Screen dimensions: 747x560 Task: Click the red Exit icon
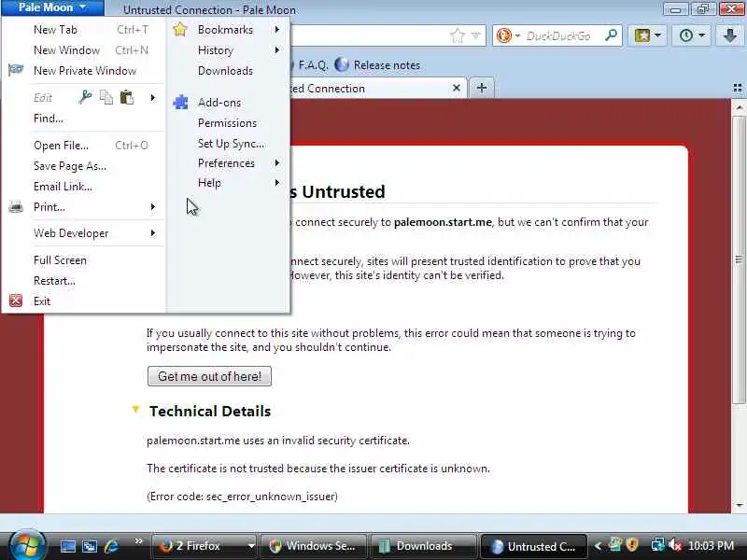click(x=16, y=301)
